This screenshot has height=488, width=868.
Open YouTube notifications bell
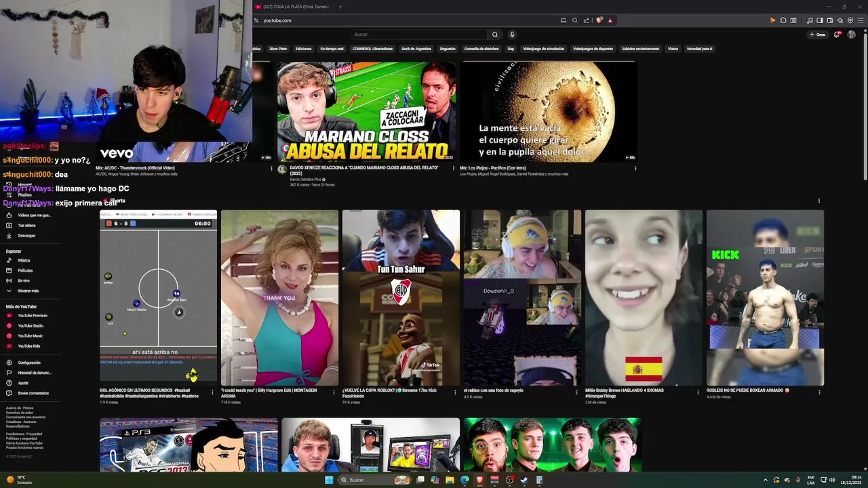point(837,35)
